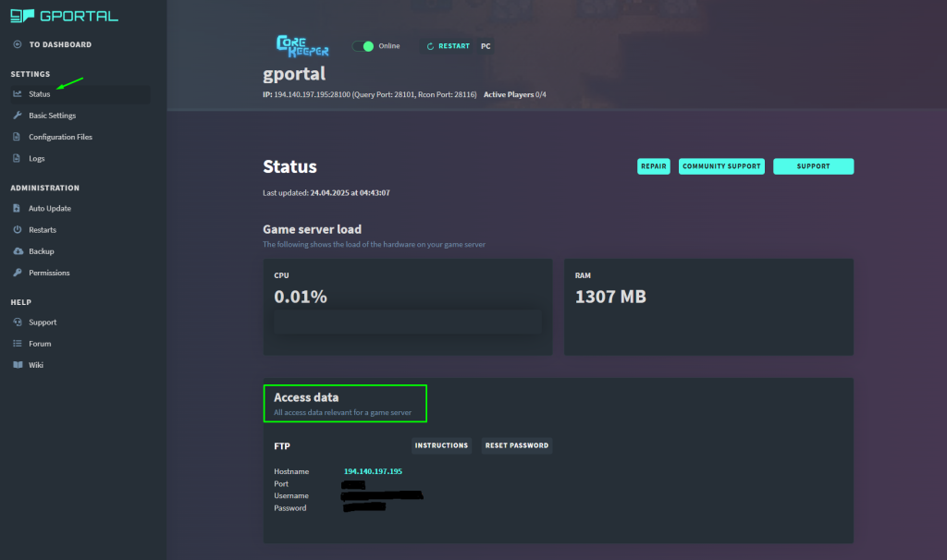
Task: Click the FTP Port label
Action: click(x=281, y=483)
